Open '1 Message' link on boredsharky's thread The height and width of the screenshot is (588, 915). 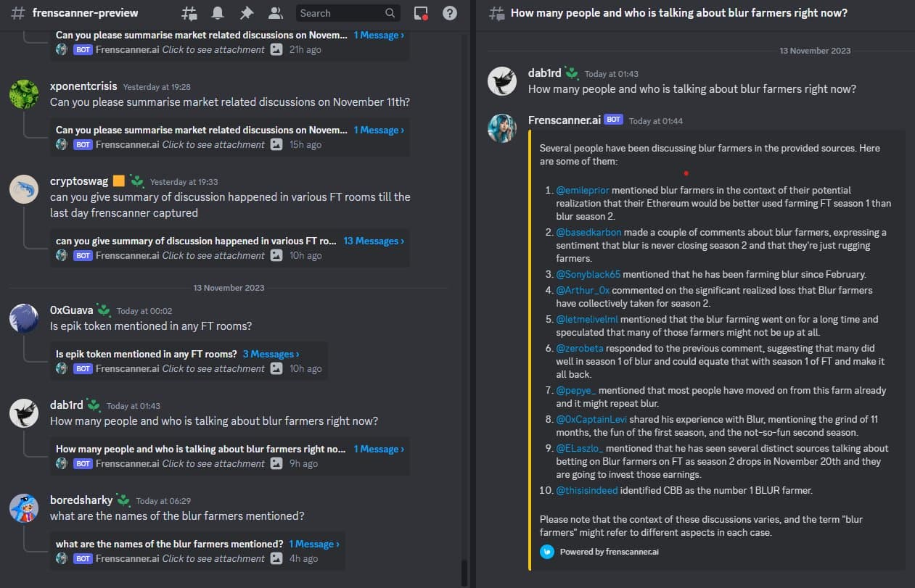pyautogui.click(x=314, y=544)
